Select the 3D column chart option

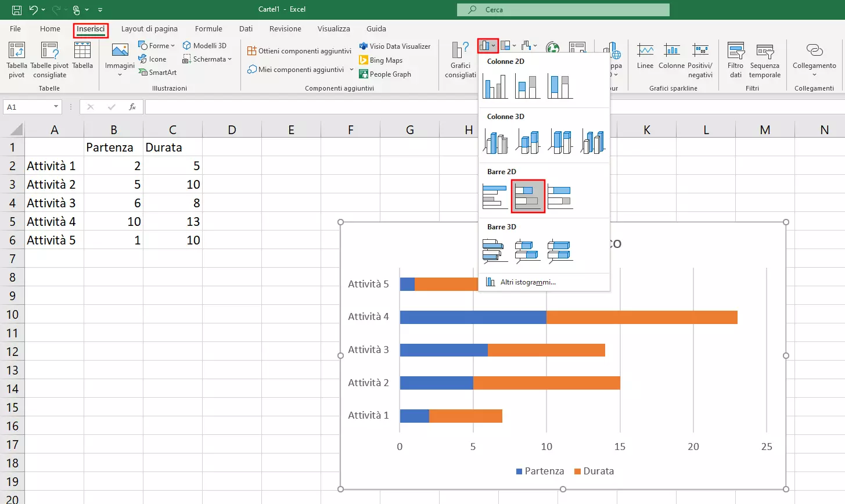593,141
